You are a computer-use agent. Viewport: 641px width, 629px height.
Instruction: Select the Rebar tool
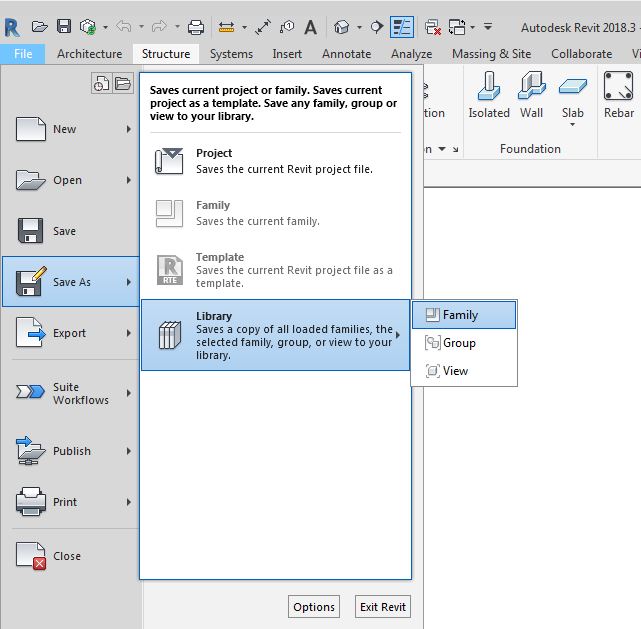point(619,95)
